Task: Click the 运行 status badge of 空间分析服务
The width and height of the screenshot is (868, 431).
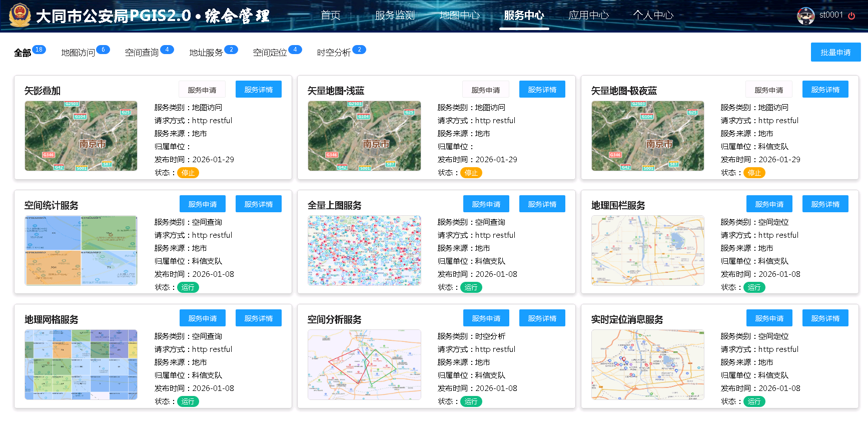Action: point(471,401)
